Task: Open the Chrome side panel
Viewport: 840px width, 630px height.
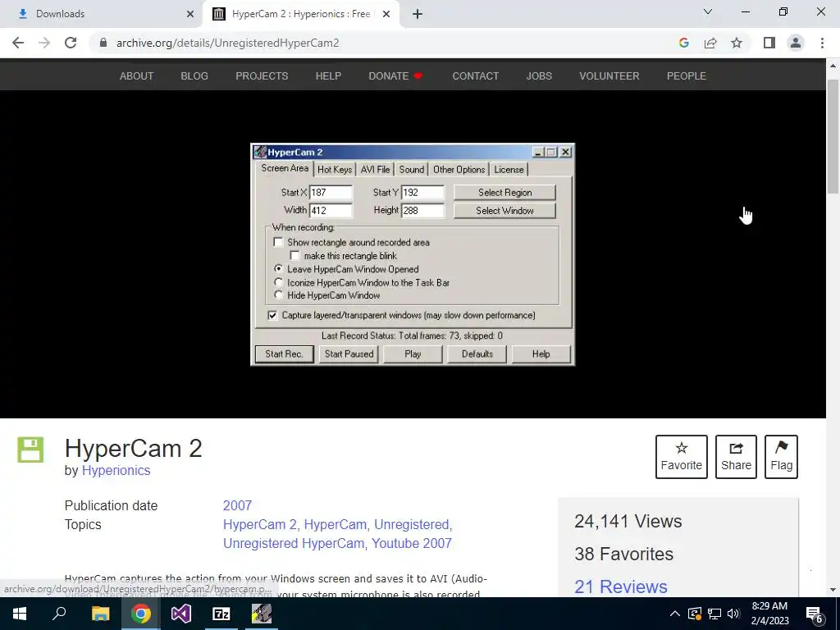Action: [x=769, y=43]
